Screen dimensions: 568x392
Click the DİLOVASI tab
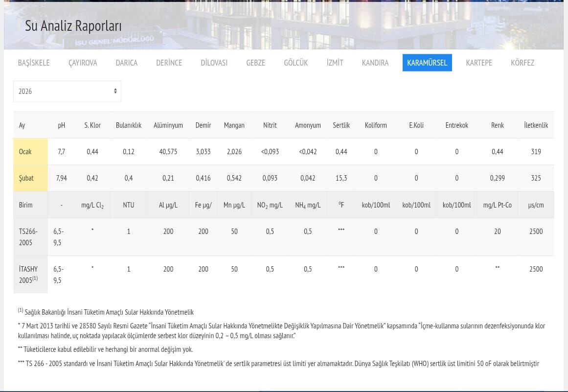click(214, 63)
